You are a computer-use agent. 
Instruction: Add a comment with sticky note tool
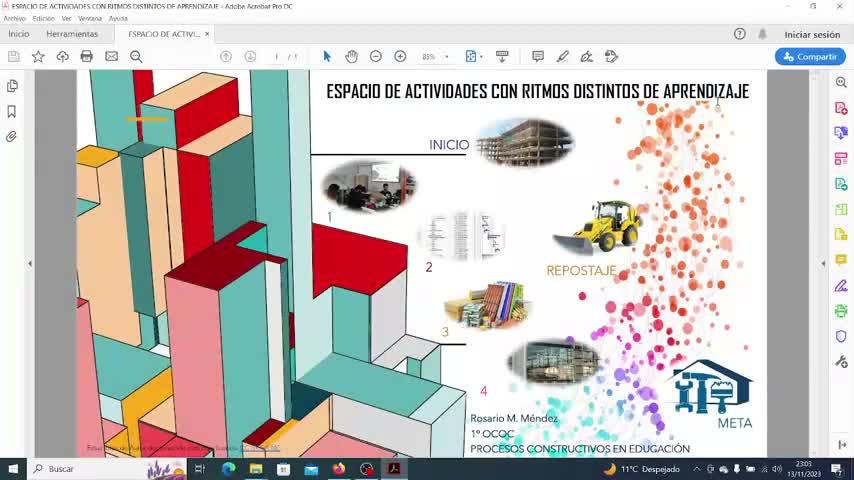coord(537,57)
